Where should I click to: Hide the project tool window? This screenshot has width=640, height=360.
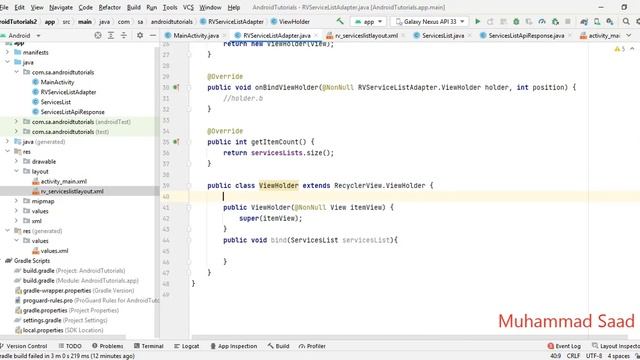point(153,36)
